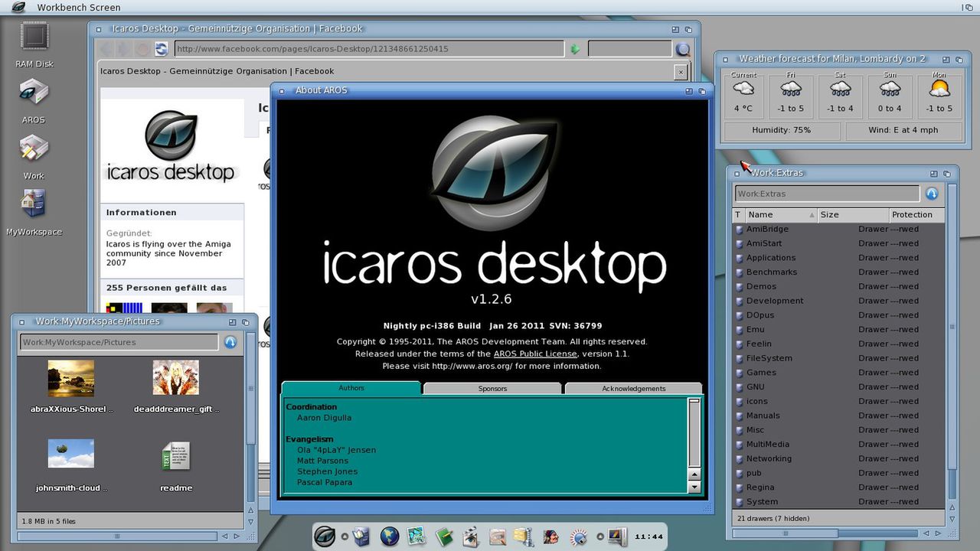Viewport: 980px width, 551px height.
Task: Open the Work partition desktop icon
Action: (x=34, y=148)
